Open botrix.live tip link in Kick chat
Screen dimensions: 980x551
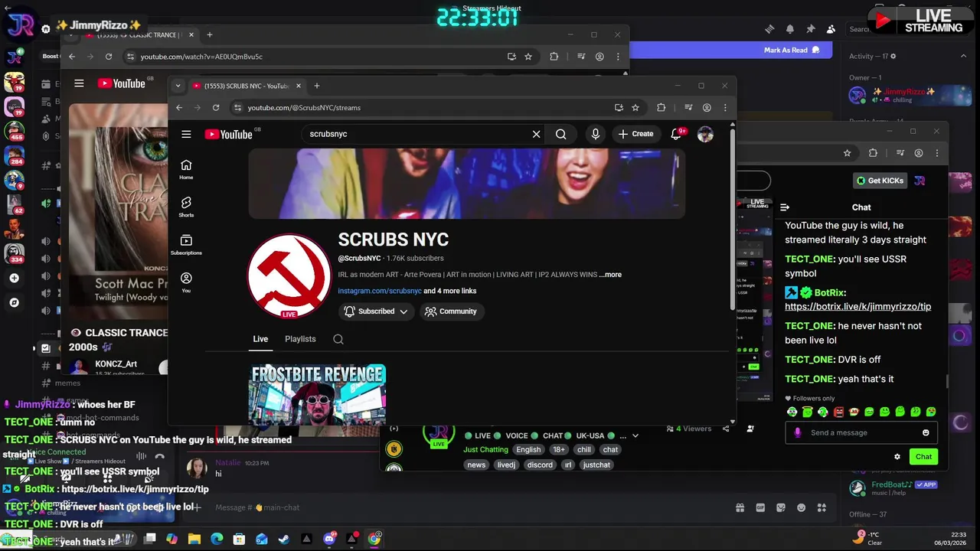[857, 307]
